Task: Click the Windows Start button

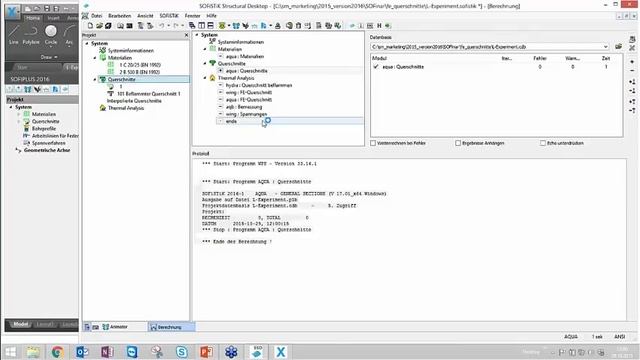Action: click(10, 351)
